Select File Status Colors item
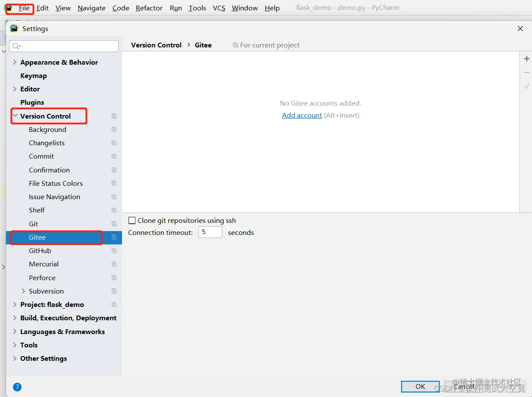The image size is (532, 397). pyautogui.click(x=56, y=183)
